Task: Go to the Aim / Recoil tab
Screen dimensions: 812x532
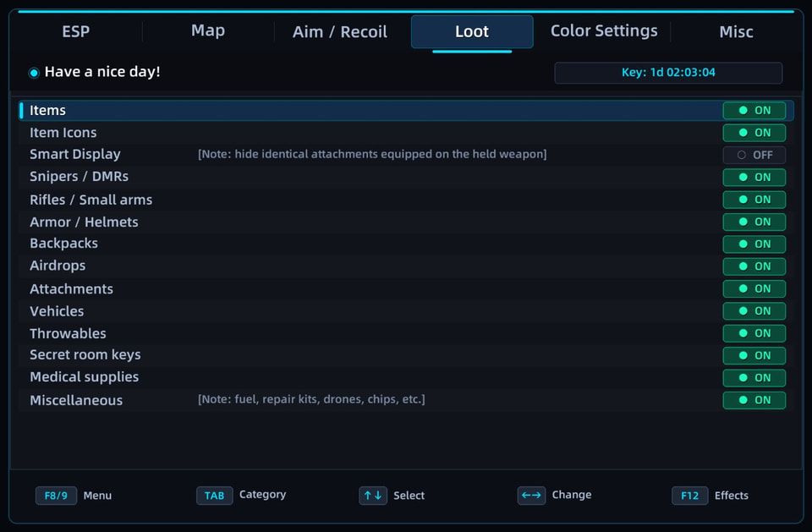Action: point(340,31)
